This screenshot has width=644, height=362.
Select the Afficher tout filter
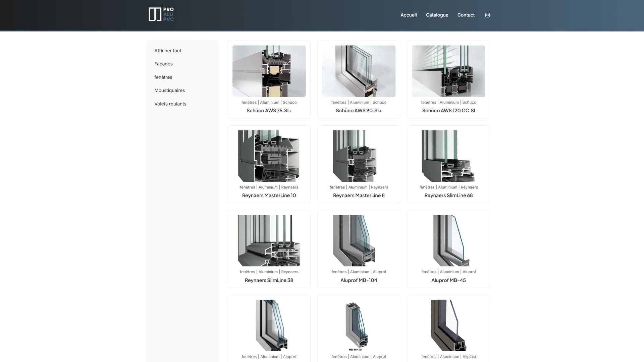point(168,51)
